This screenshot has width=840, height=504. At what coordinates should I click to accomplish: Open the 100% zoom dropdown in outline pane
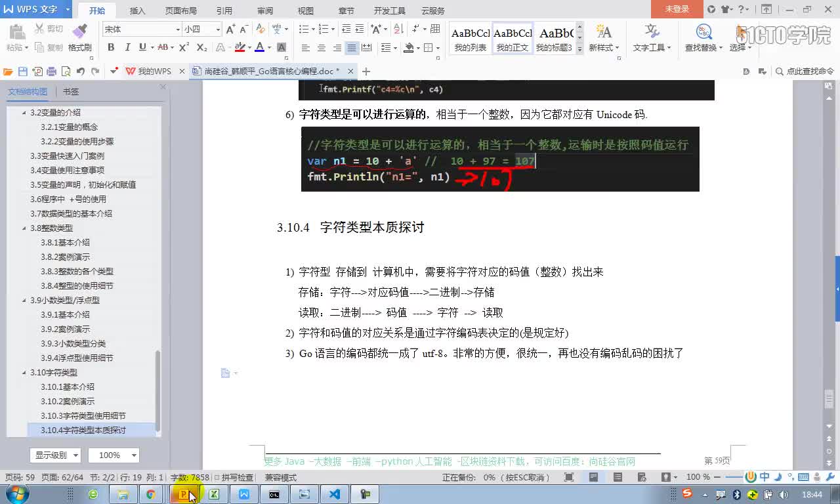(114, 455)
